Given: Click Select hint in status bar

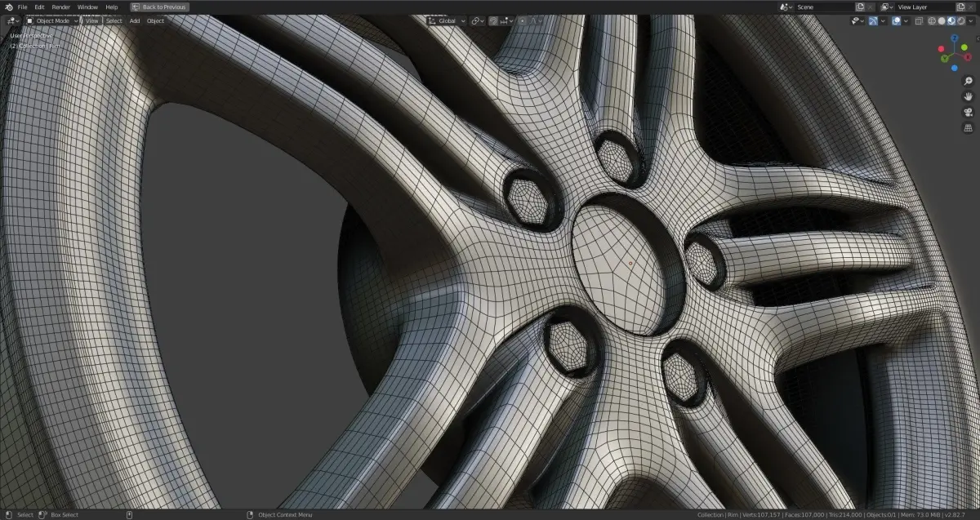Looking at the screenshot, I should pyautogui.click(x=25, y=515).
